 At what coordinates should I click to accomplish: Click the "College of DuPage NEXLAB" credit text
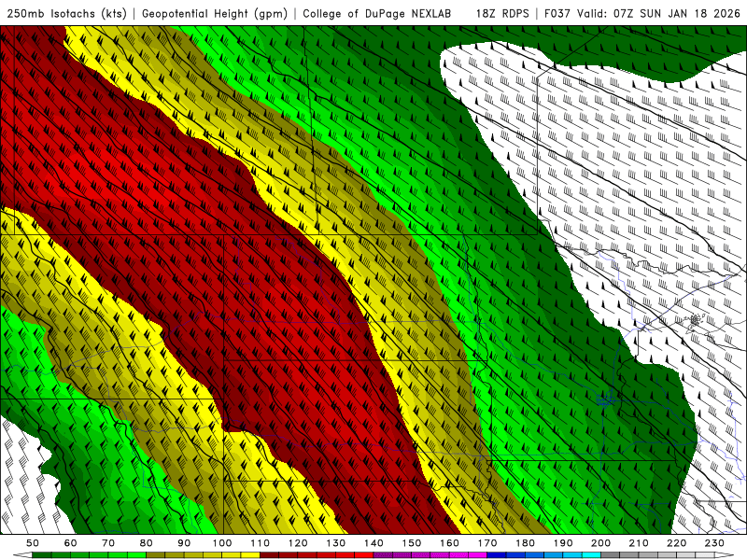pyautogui.click(x=376, y=14)
